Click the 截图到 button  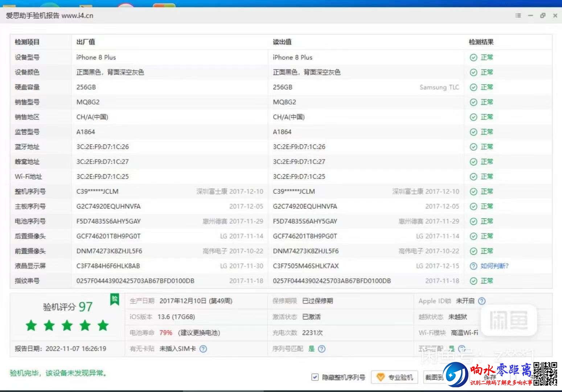tap(434, 377)
